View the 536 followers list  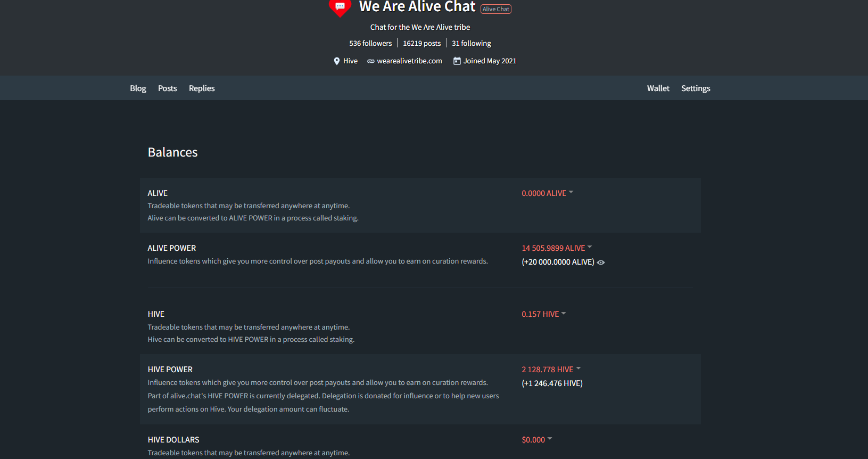tap(370, 44)
